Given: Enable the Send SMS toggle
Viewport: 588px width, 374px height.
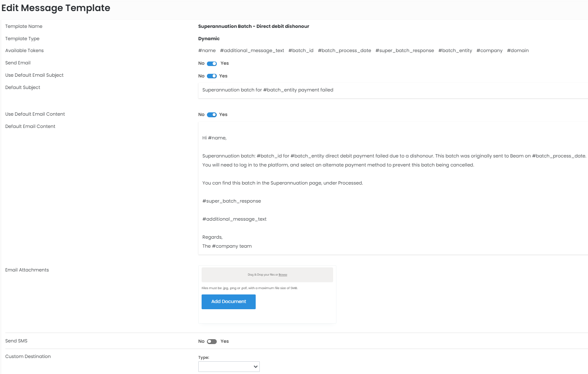Looking at the screenshot, I should pos(212,342).
